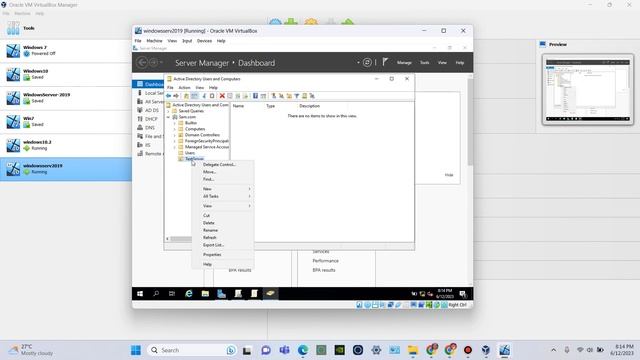Click host Windows Start button
Screen dimensions: 640x360
click(x=136, y=350)
